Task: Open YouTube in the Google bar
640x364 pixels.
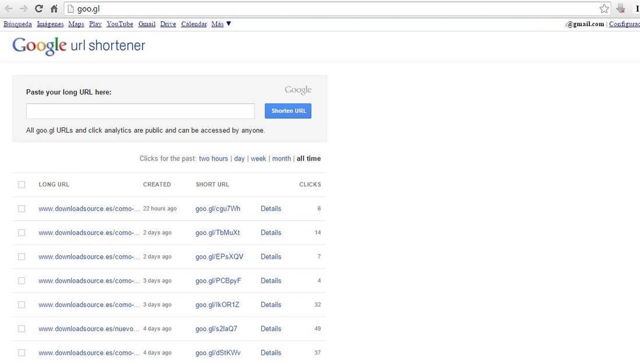Action: [x=120, y=24]
